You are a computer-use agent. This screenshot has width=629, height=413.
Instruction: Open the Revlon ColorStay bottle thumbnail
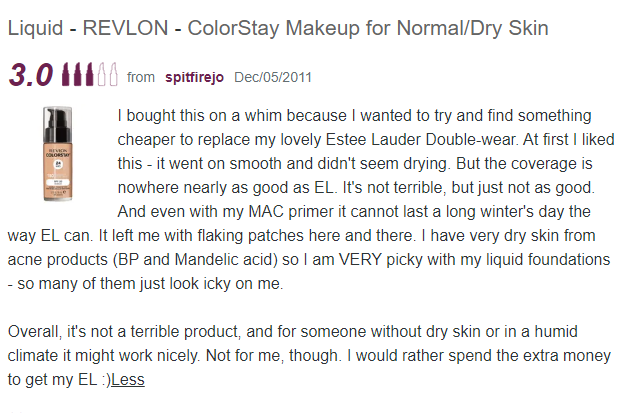point(58,154)
